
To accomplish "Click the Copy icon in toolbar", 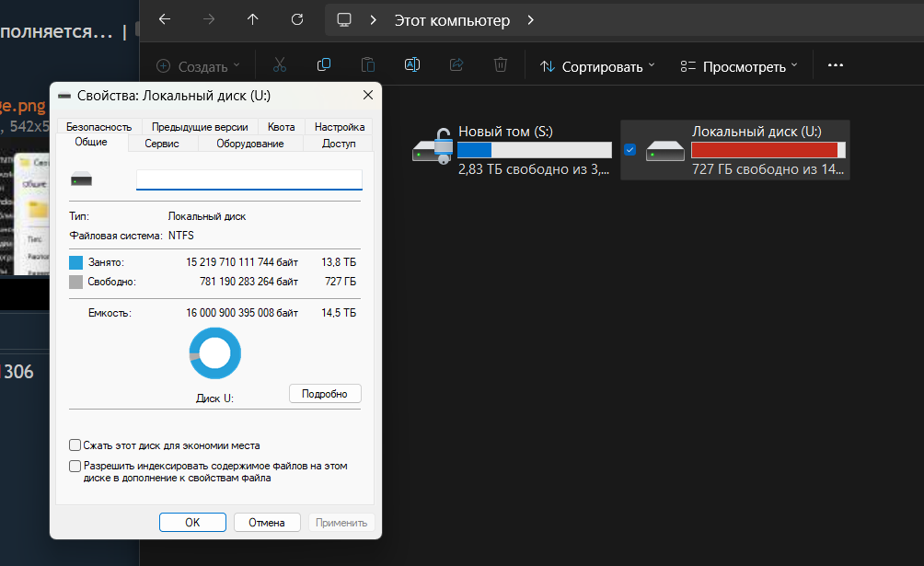I will click(x=323, y=65).
